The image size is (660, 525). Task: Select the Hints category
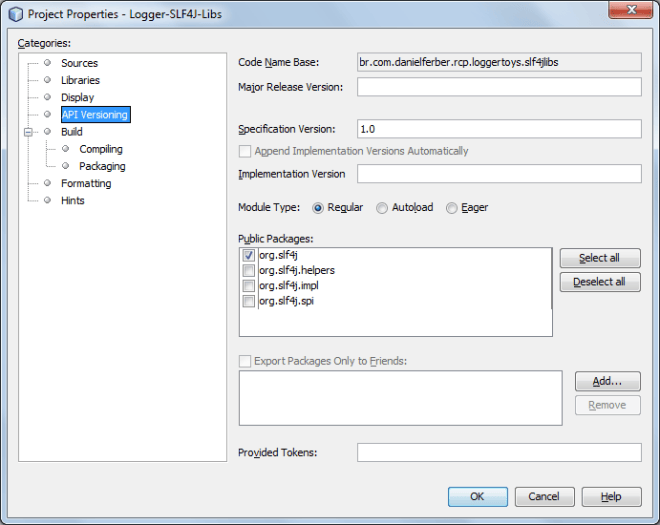[72, 200]
